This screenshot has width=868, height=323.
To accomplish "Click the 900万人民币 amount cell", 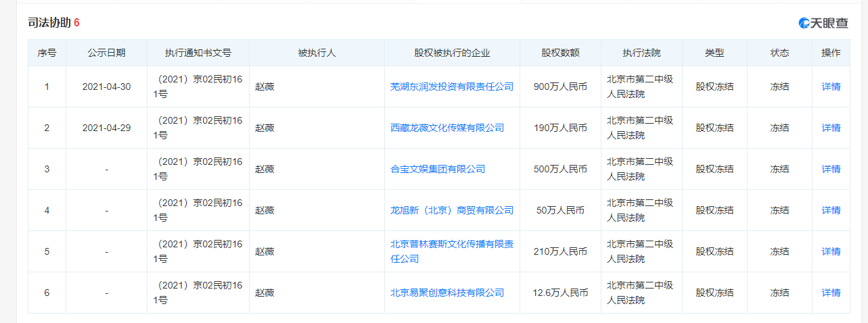I will pos(560,86).
